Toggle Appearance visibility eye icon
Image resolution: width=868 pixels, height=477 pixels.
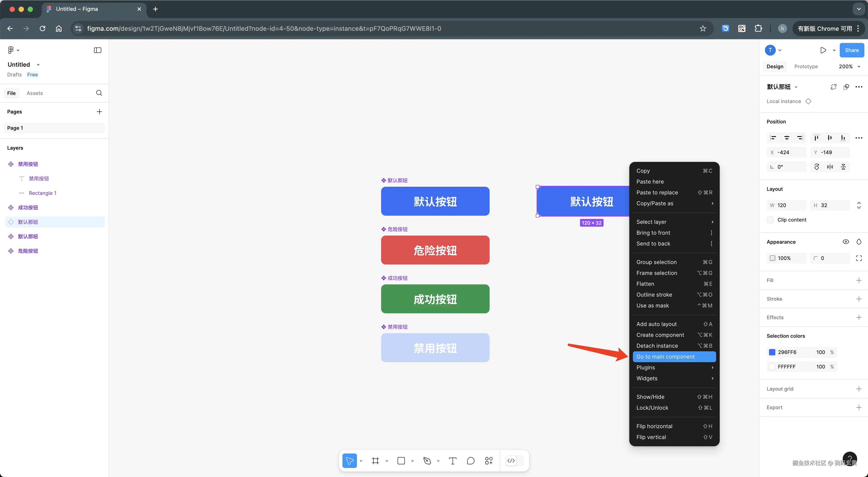(x=845, y=242)
